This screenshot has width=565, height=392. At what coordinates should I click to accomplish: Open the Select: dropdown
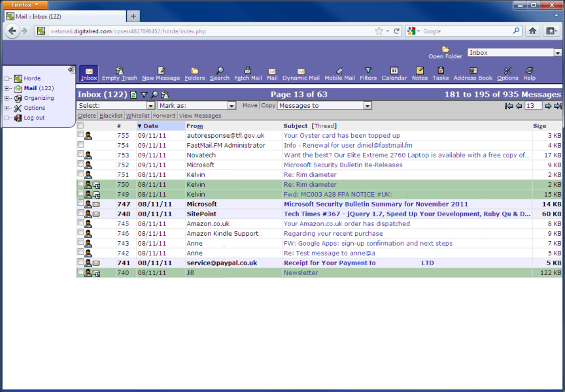click(116, 105)
